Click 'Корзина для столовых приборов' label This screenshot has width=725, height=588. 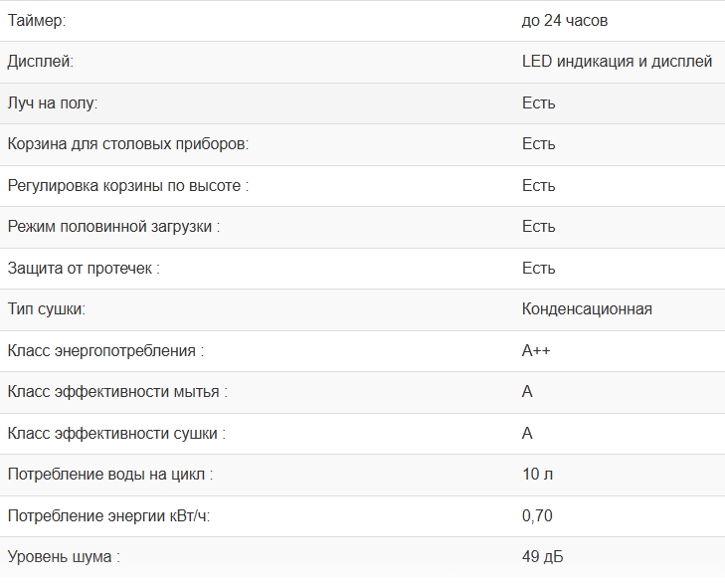pyautogui.click(x=127, y=144)
